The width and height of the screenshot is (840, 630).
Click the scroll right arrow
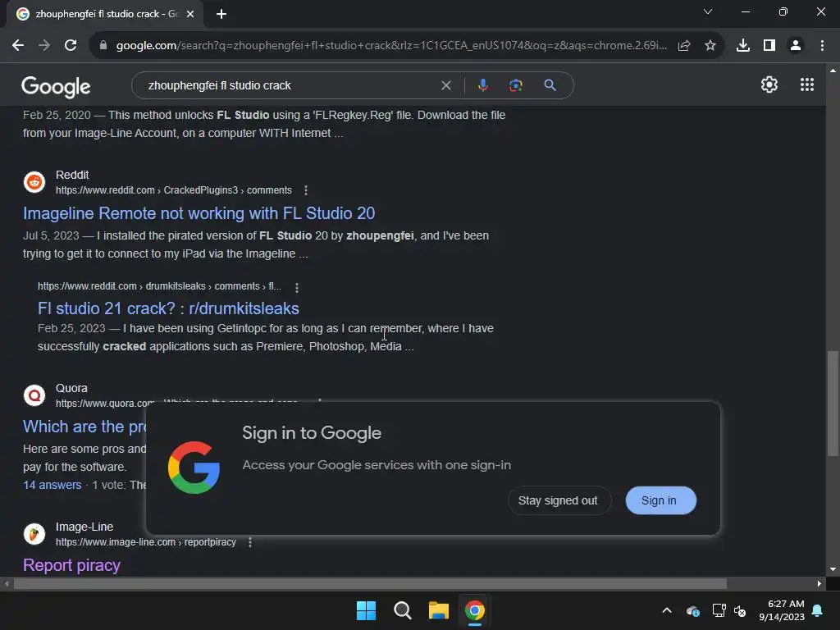pos(819,584)
